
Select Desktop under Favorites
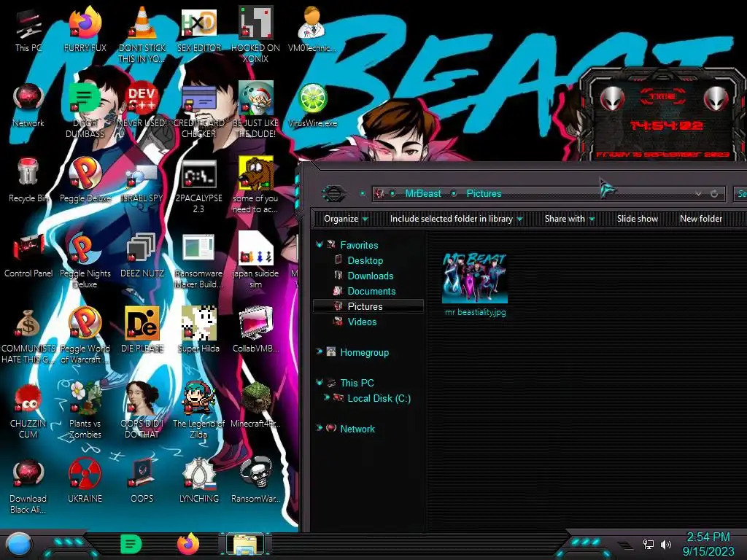(365, 260)
